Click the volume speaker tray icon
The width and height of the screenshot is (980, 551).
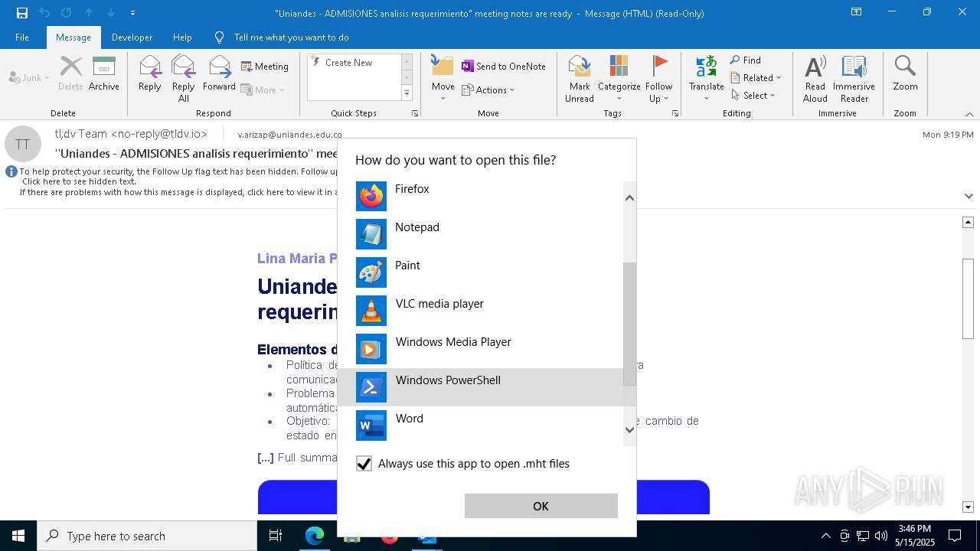click(880, 536)
